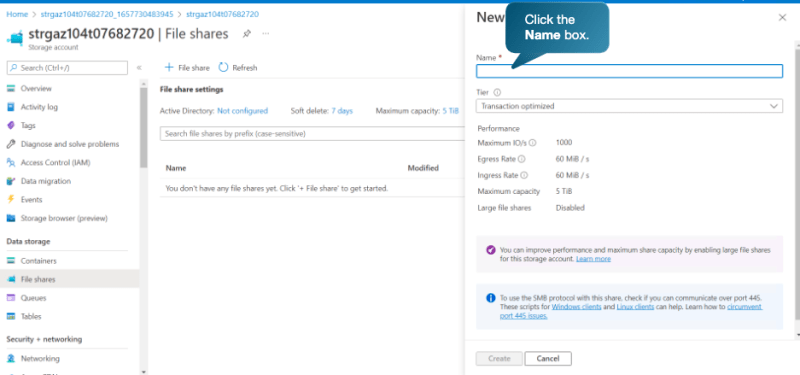Click the 7 days soft delete link
The image size is (800, 375).
342,111
